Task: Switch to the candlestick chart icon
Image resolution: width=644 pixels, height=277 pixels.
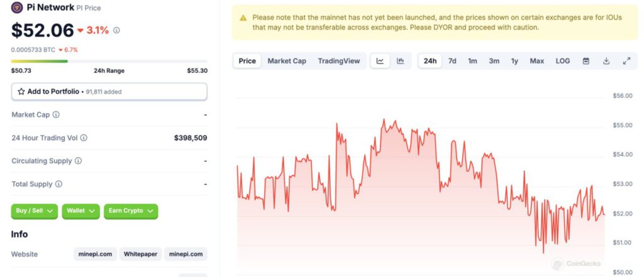Action: pos(400,61)
